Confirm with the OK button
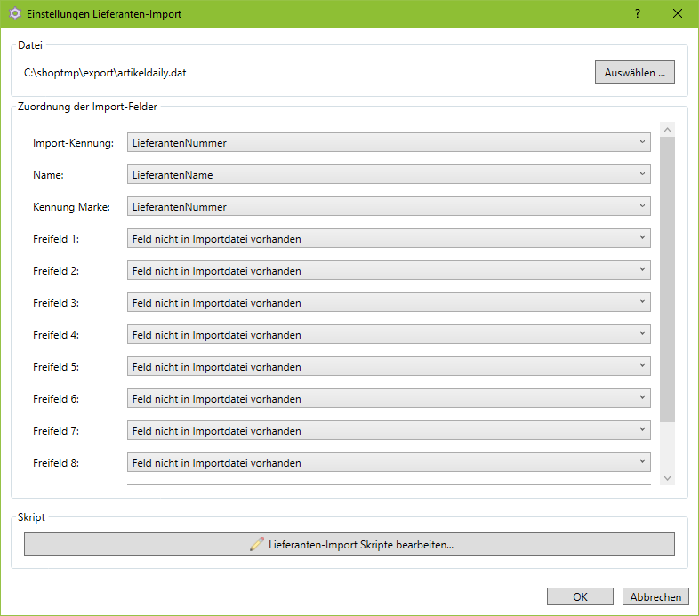This screenshot has width=699, height=616. [580, 597]
